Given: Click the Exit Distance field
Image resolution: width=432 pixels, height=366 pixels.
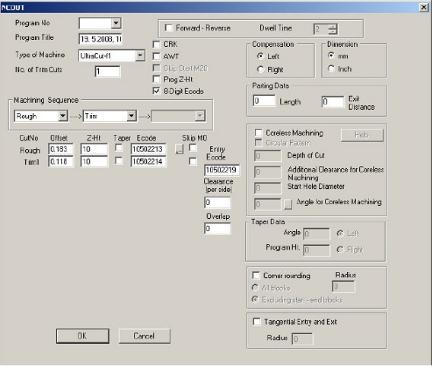Looking at the screenshot, I should pyautogui.click(x=333, y=102).
